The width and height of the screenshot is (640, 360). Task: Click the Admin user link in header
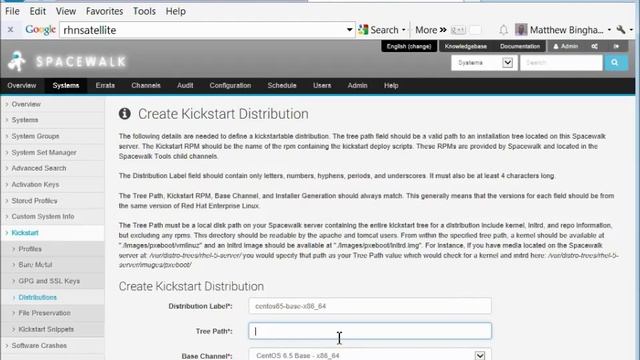click(566, 46)
